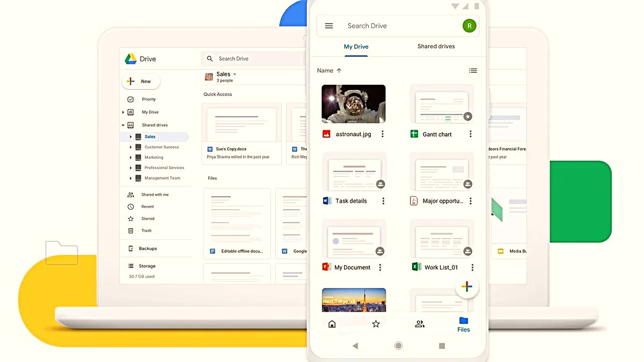Tap the Android recents square button
The width and height of the screenshot is (644, 362).
pyautogui.click(x=442, y=346)
